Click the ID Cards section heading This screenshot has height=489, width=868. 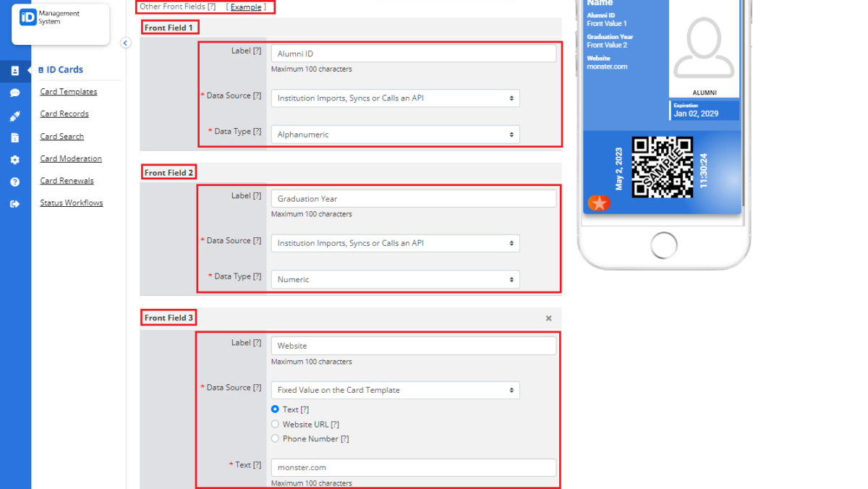coord(61,70)
